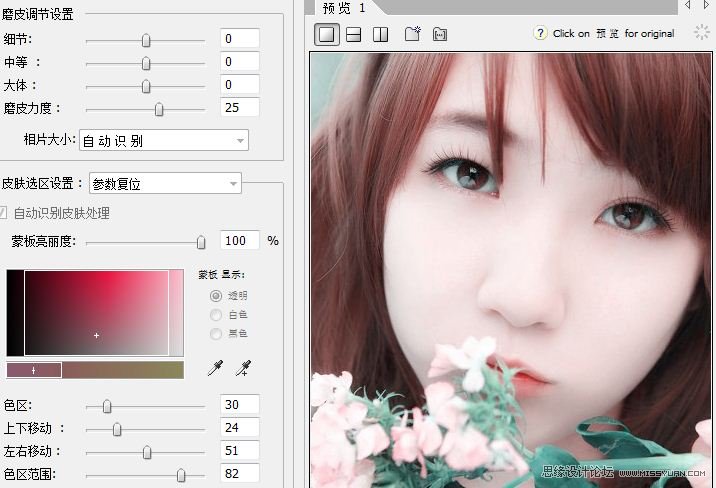Screen dimensions: 716x488
Task: Click the 细节 value field
Action: (240, 38)
